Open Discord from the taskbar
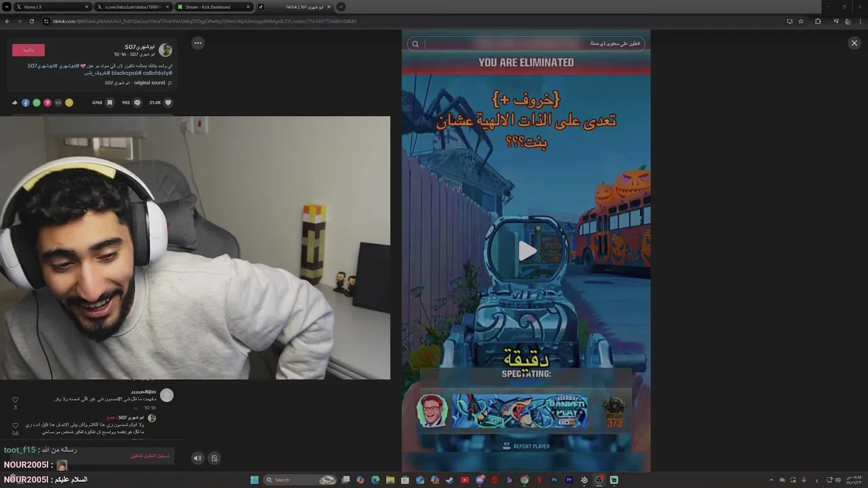 480,480
